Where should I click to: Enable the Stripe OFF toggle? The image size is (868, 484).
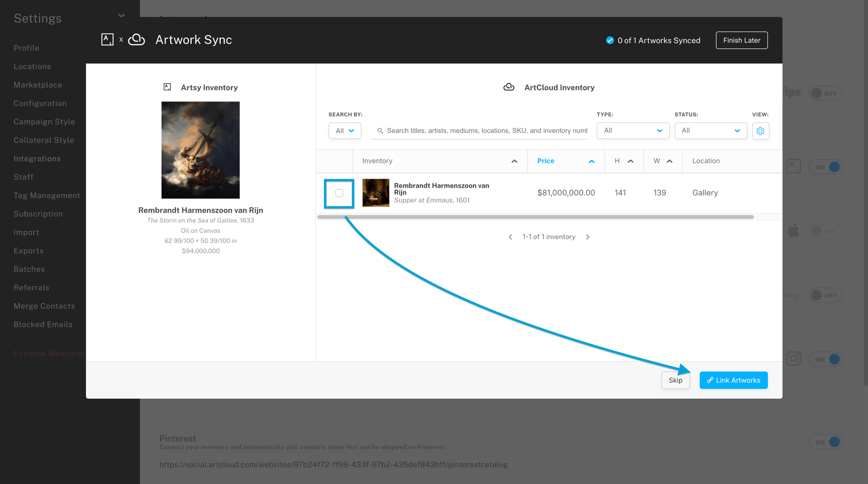coord(826,93)
